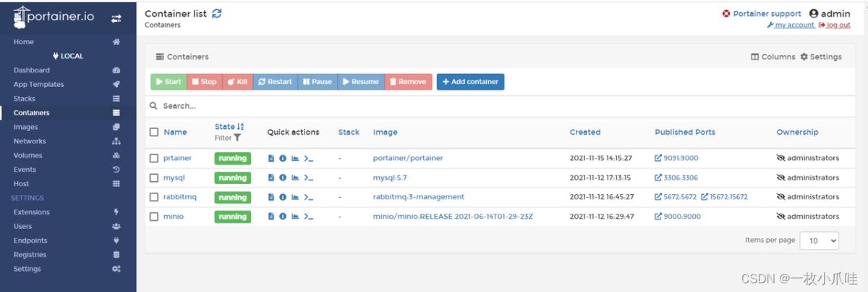Screen dimensions: 868x292
Task: Click the Resume button
Action: point(361,82)
